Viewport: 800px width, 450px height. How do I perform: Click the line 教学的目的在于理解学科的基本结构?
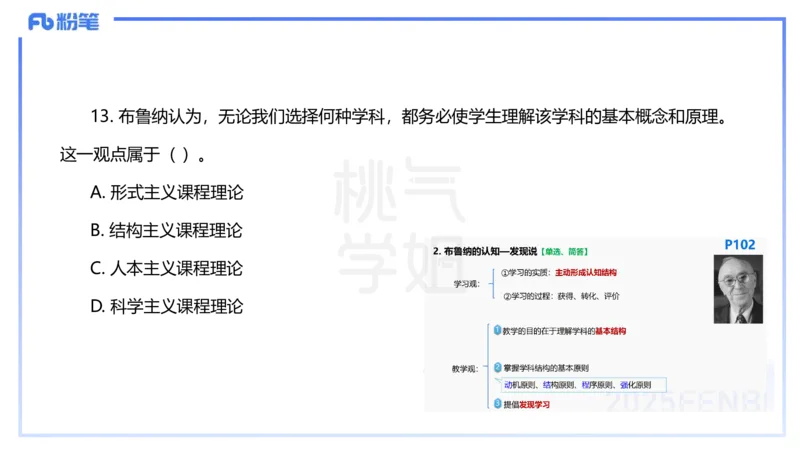[564, 331]
